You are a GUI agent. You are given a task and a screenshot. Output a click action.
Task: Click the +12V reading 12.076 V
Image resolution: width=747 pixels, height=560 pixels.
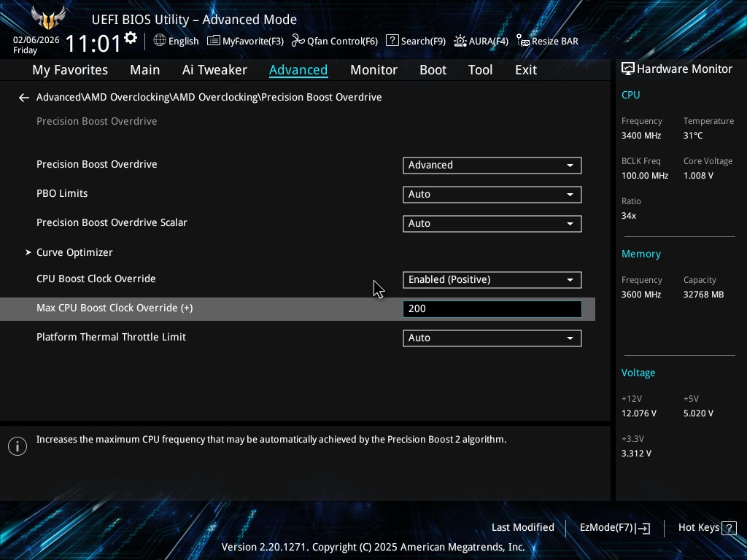tap(639, 413)
